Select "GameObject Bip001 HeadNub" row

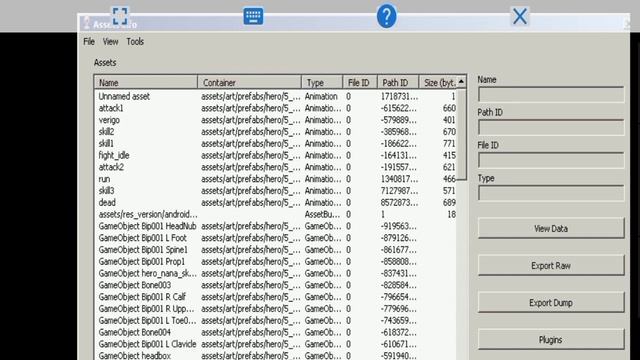276,226
